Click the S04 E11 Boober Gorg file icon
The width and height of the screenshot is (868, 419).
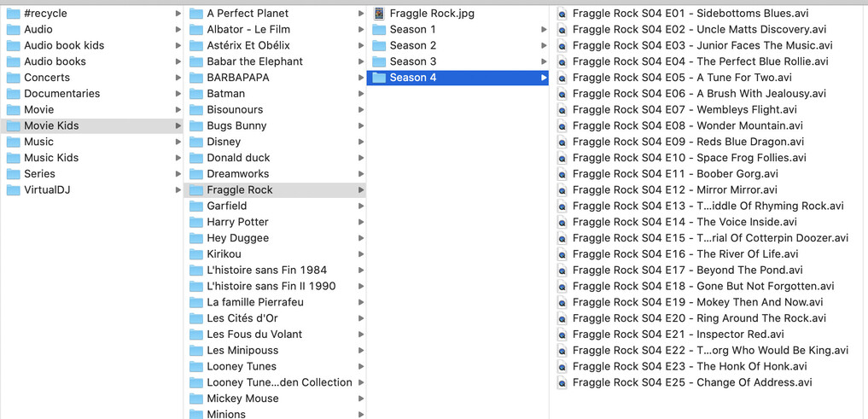562,174
